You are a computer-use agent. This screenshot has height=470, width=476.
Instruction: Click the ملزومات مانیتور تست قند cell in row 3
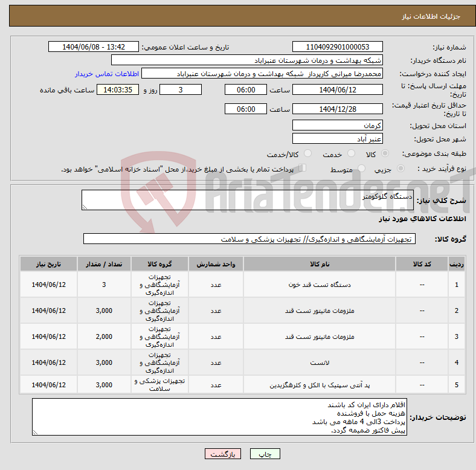tap(320, 336)
